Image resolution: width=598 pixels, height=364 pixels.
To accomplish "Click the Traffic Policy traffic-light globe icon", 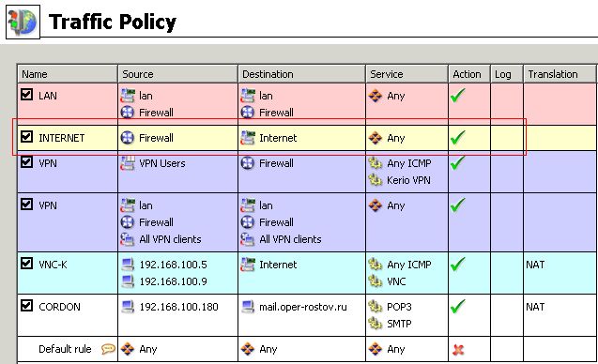I will 23,22.
